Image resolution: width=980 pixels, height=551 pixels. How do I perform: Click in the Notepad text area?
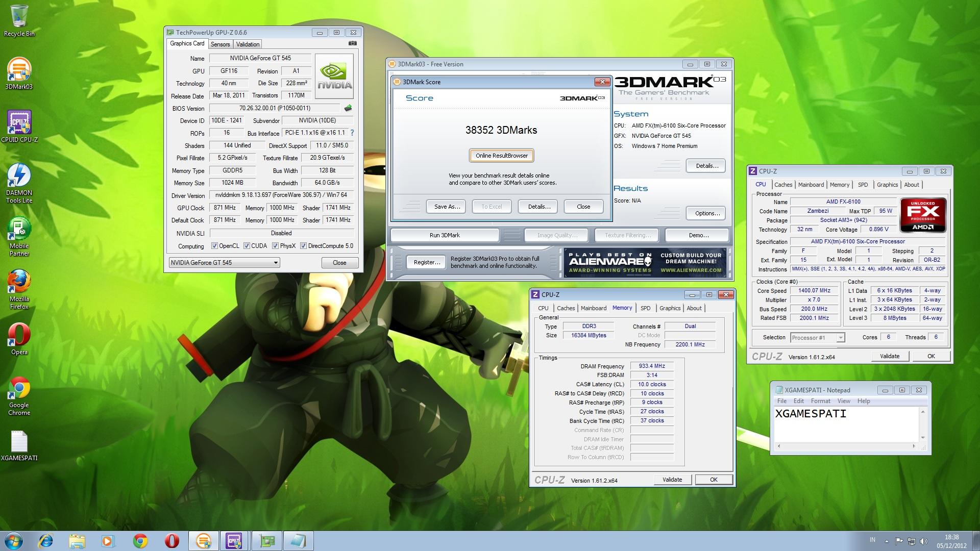click(x=846, y=424)
